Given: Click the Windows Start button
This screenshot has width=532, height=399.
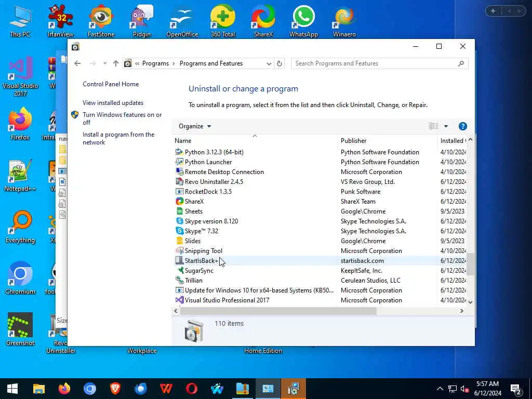Looking at the screenshot, I should click(12, 389).
